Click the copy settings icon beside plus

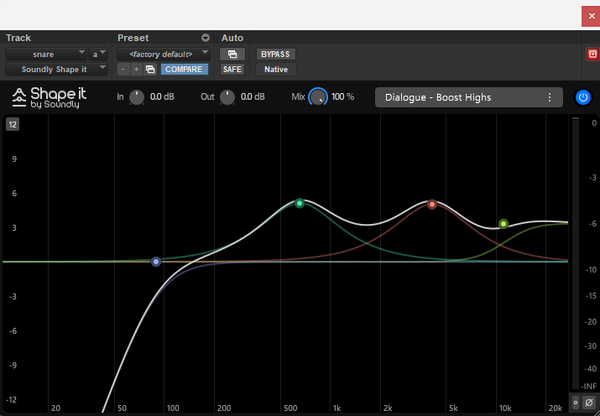pos(150,69)
